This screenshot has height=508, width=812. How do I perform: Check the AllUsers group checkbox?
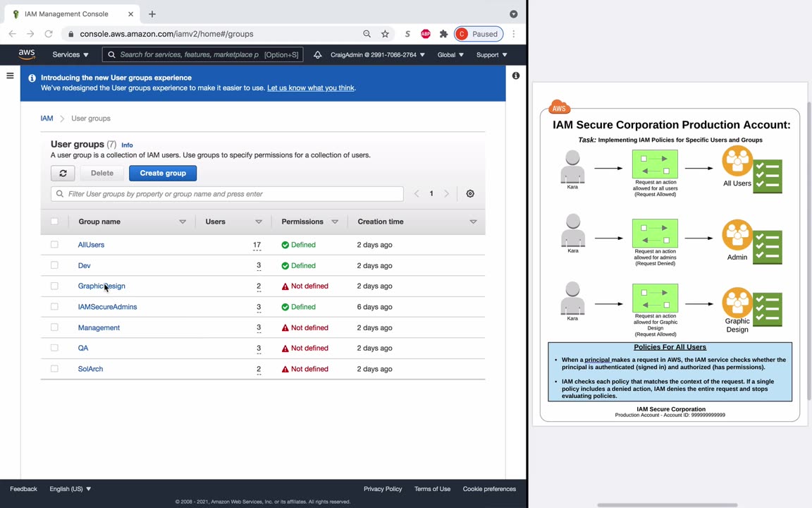coord(54,244)
